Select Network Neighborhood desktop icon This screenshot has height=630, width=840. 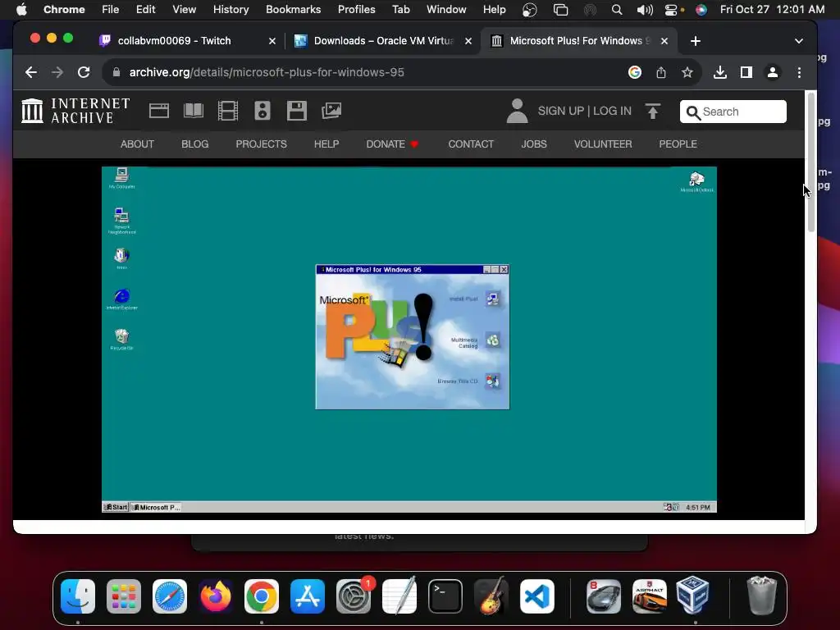pos(121,221)
